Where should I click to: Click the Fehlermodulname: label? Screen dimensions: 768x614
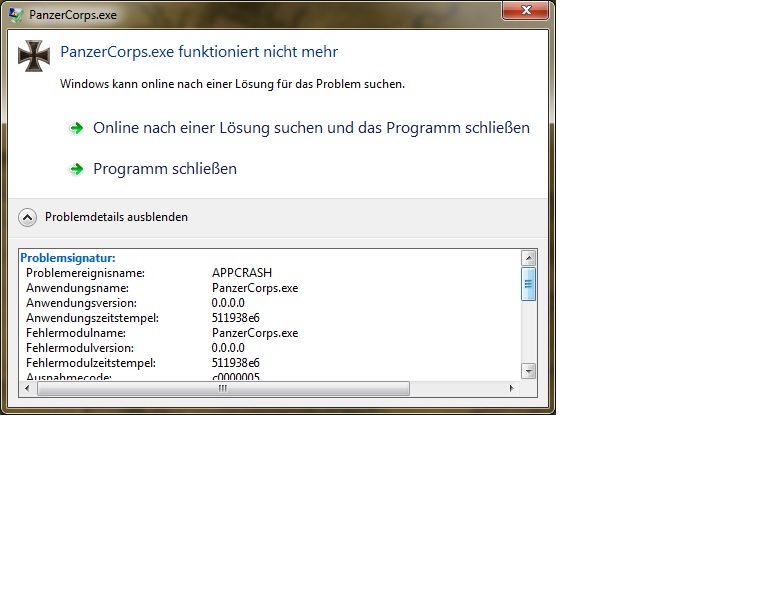point(76,333)
